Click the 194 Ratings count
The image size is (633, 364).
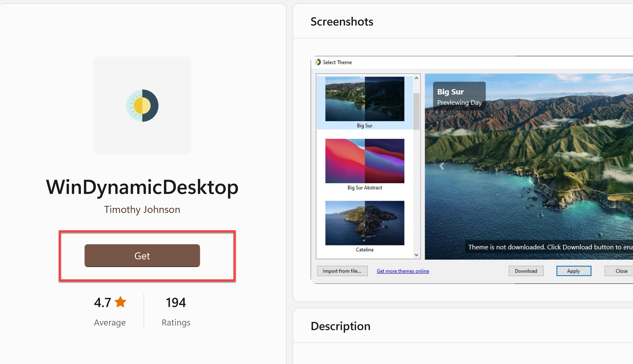(176, 302)
